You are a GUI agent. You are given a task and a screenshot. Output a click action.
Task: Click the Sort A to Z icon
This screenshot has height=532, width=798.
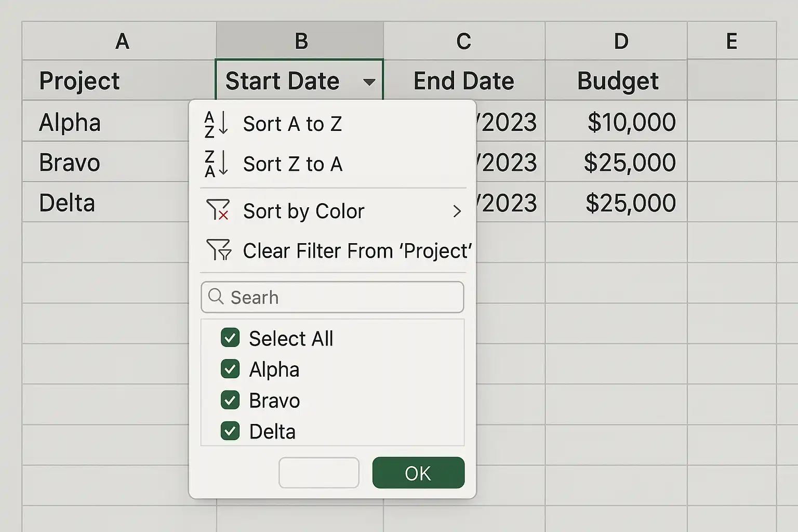pyautogui.click(x=216, y=124)
